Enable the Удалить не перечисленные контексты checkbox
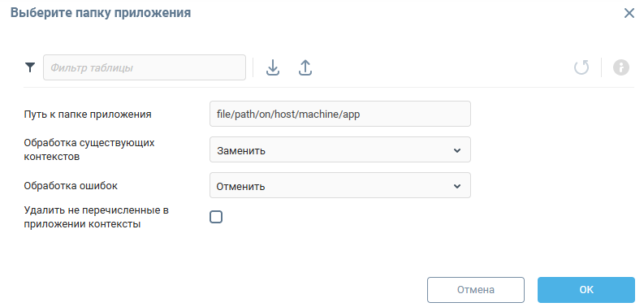The height and width of the screenshot is (307, 644). pyautogui.click(x=216, y=217)
